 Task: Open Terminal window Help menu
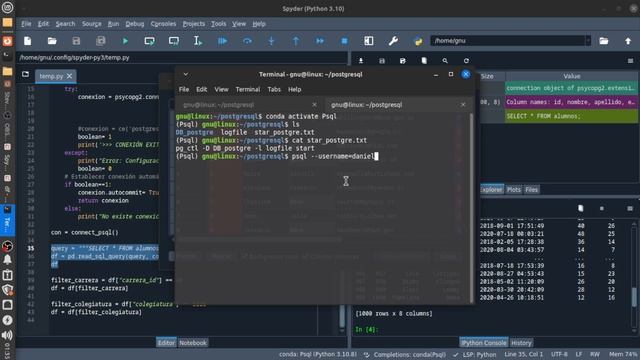294,89
